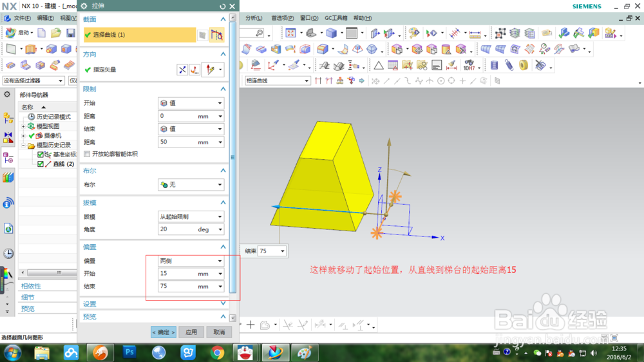Open the 窗口(O) menu
The image size is (644, 362).
309,18
